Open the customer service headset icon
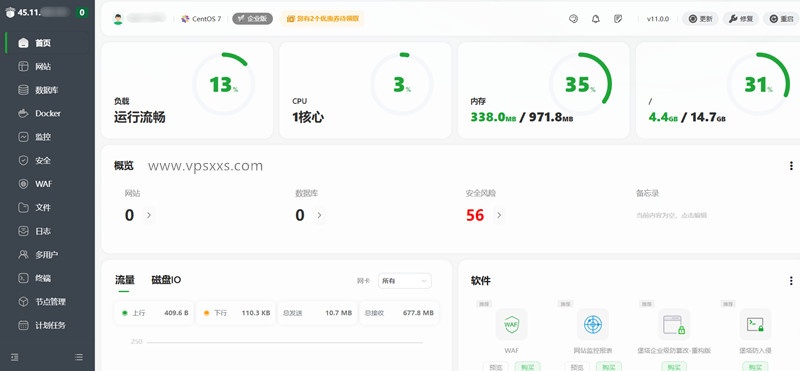800x371 pixels. 573,19
